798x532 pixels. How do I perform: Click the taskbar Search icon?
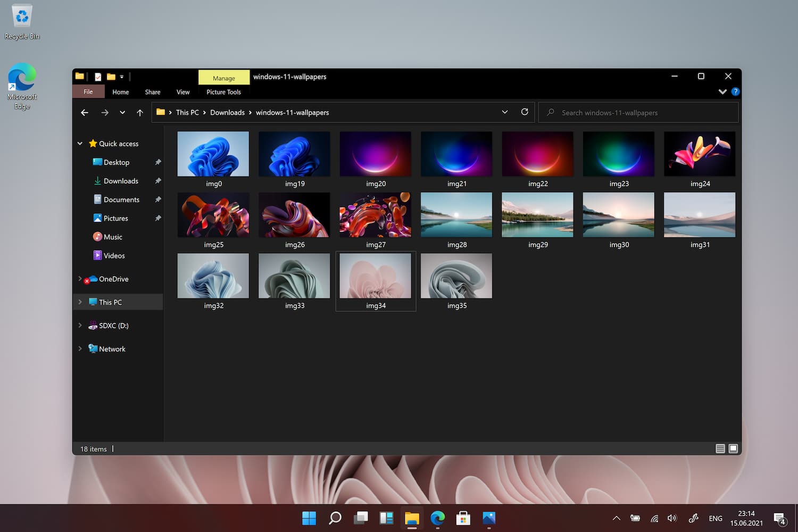click(x=335, y=518)
